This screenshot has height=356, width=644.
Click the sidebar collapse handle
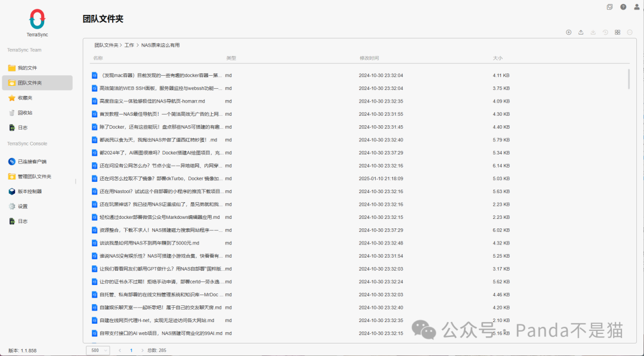pyautogui.click(x=76, y=181)
